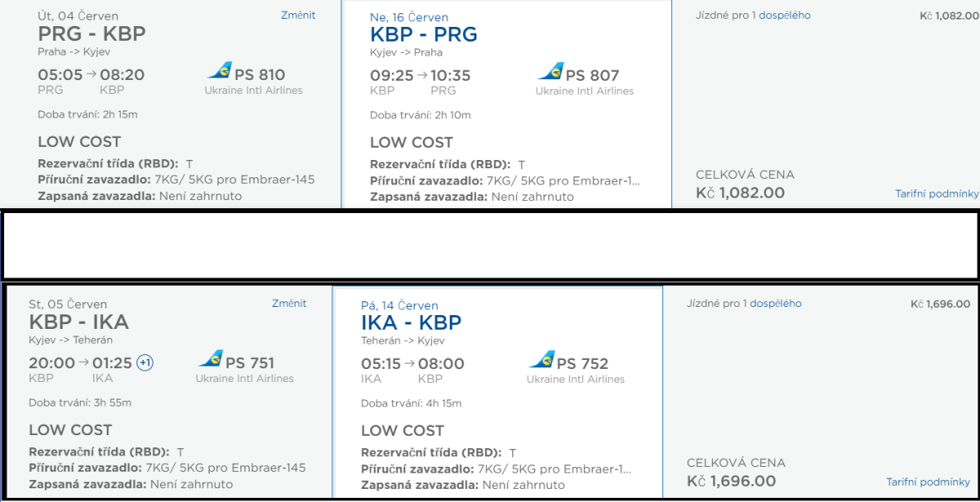Click Změnit on the KBP - IKA flight
The image size is (980, 502).
click(x=289, y=303)
